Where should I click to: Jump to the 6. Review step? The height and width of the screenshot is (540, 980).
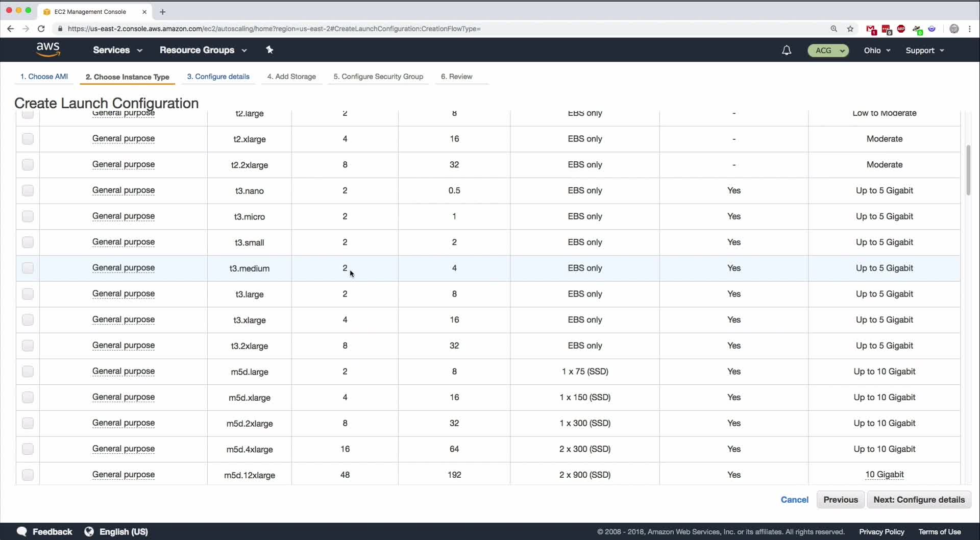click(456, 77)
